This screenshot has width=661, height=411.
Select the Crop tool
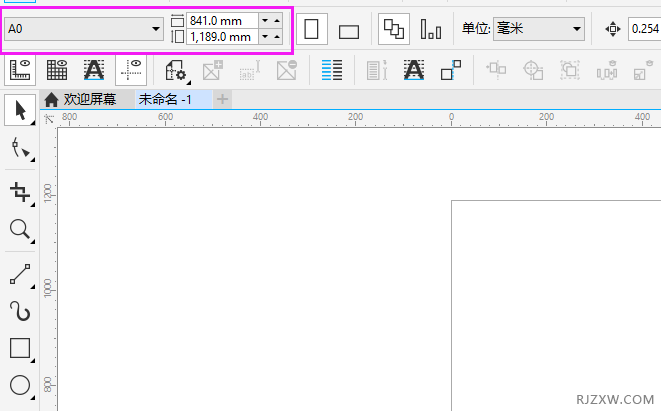pyautogui.click(x=20, y=193)
